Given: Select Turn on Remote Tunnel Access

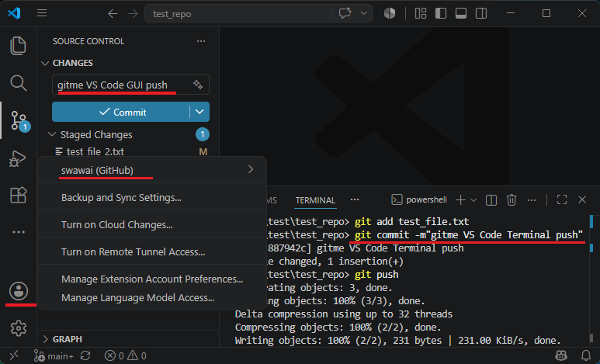Looking at the screenshot, I should 152,252.
